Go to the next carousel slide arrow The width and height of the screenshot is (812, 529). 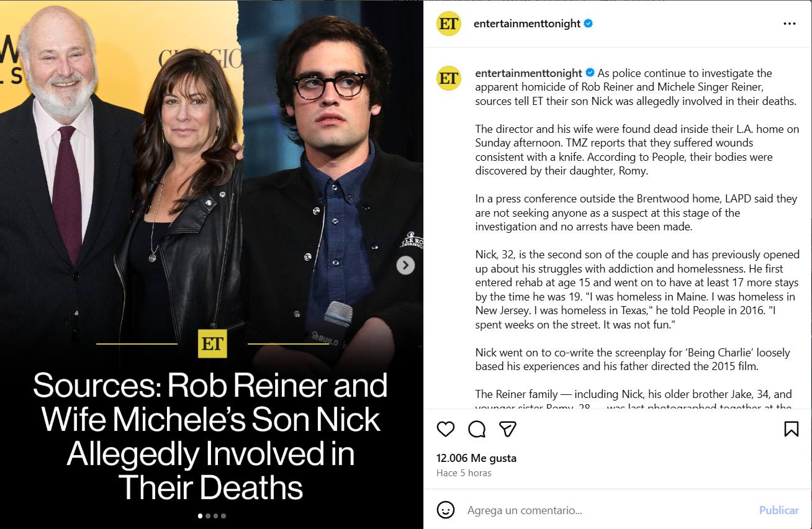tap(405, 266)
